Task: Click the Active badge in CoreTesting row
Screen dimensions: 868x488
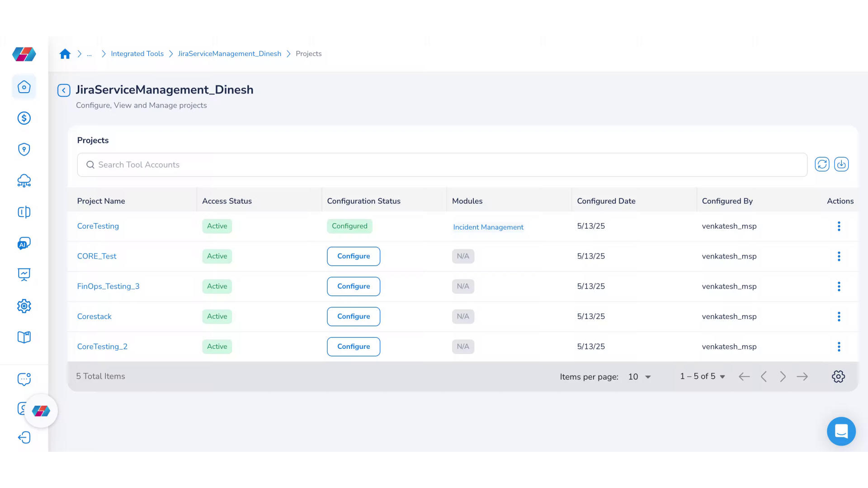Action: pyautogui.click(x=217, y=226)
